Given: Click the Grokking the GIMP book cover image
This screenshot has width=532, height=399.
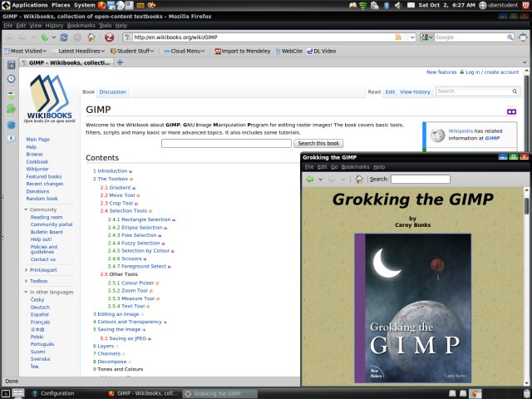Looking at the screenshot, I should pyautogui.click(x=412, y=308).
